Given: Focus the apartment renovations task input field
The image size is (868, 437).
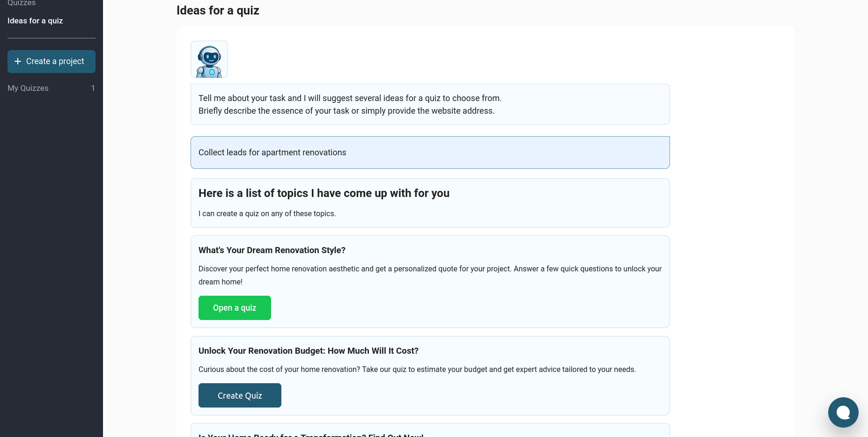Looking at the screenshot, I should (x=430, y=153).
